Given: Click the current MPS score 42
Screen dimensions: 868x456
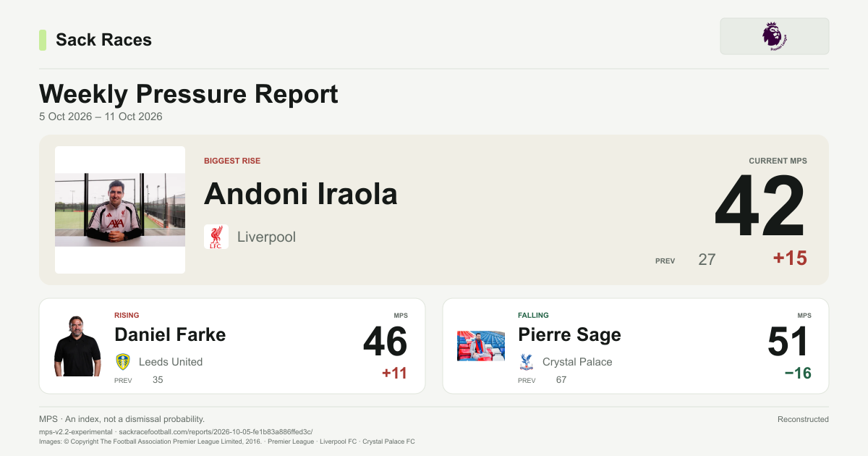Looking at the screenshot, I should point(760,207).
